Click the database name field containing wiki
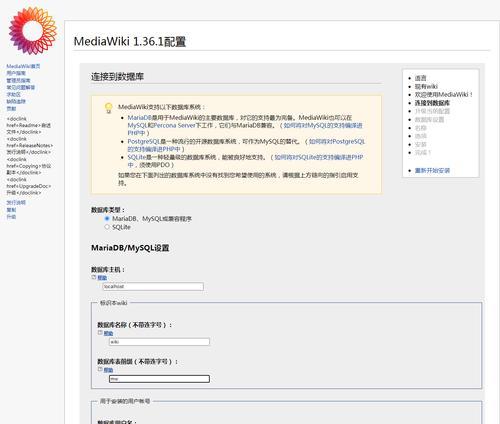Screen dimensions: 500x424 click(159, 342)
